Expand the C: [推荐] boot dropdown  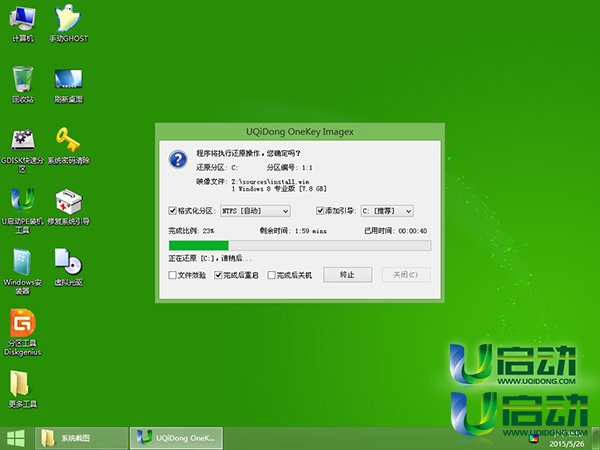point(387,211)
